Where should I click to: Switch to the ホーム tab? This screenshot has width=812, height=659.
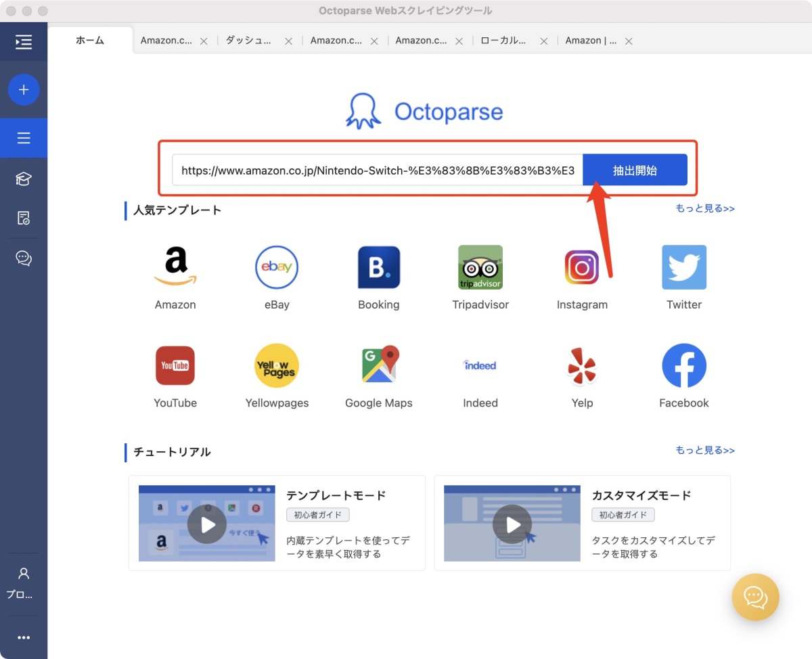click(90, 40)
